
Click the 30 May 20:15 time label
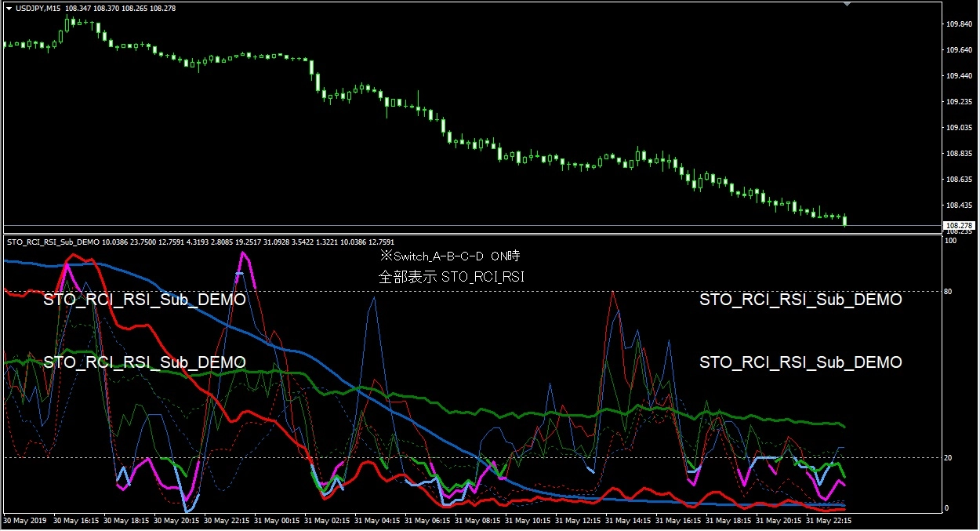[176, 520]
